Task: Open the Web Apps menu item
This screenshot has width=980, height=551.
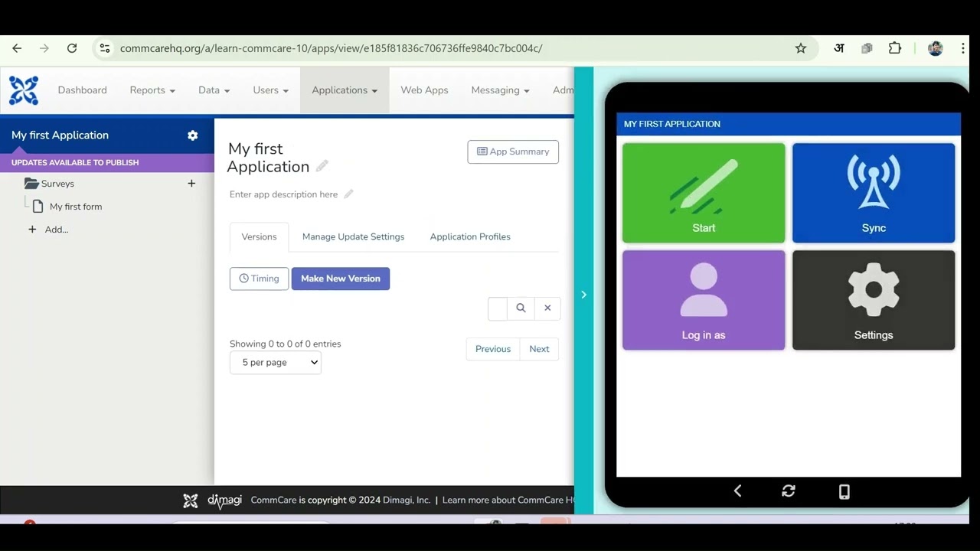Action: pos(424,90)
